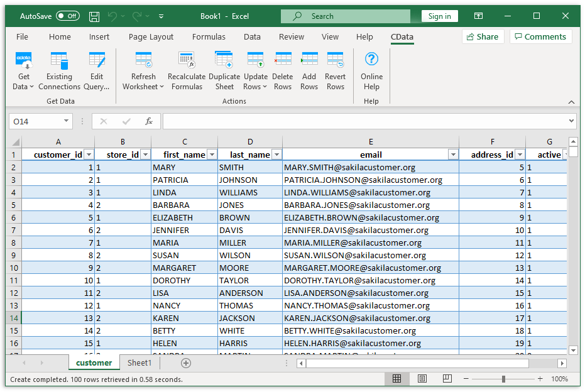Open CData Online Help
Screen dimensions: 585x392
pos(371,69)
